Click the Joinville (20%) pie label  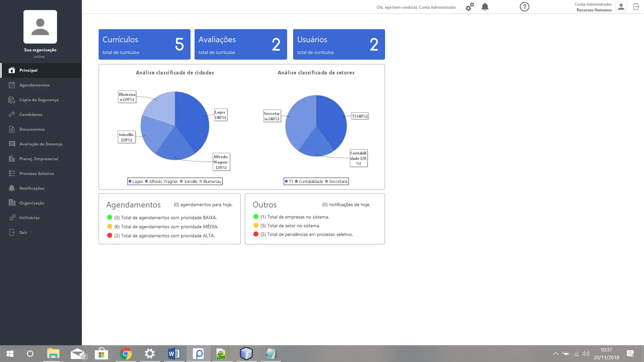[x=126, y=137]
